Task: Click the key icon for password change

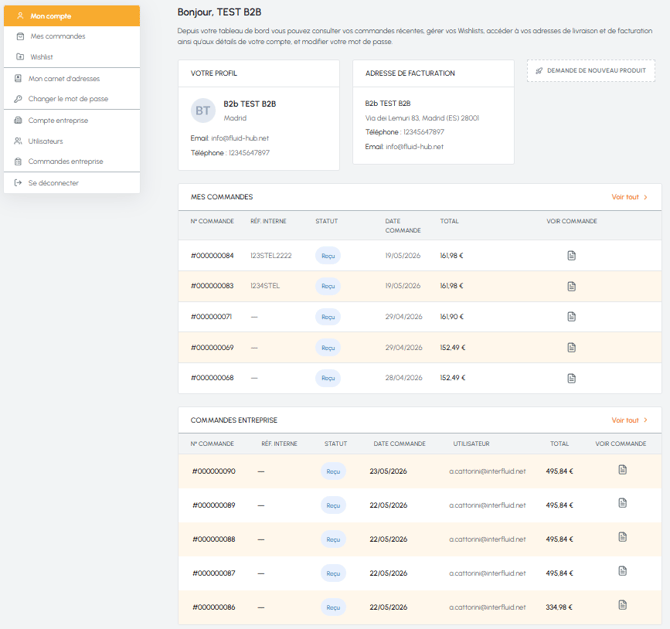Action: [18, 99]
